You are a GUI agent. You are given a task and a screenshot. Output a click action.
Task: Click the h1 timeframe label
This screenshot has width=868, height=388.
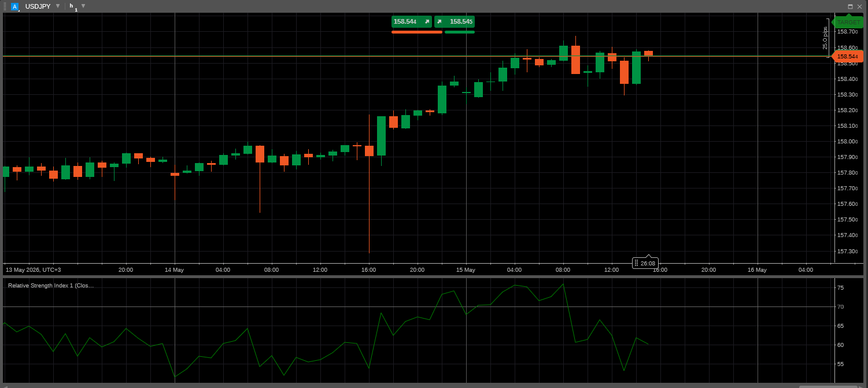[73, 6]
